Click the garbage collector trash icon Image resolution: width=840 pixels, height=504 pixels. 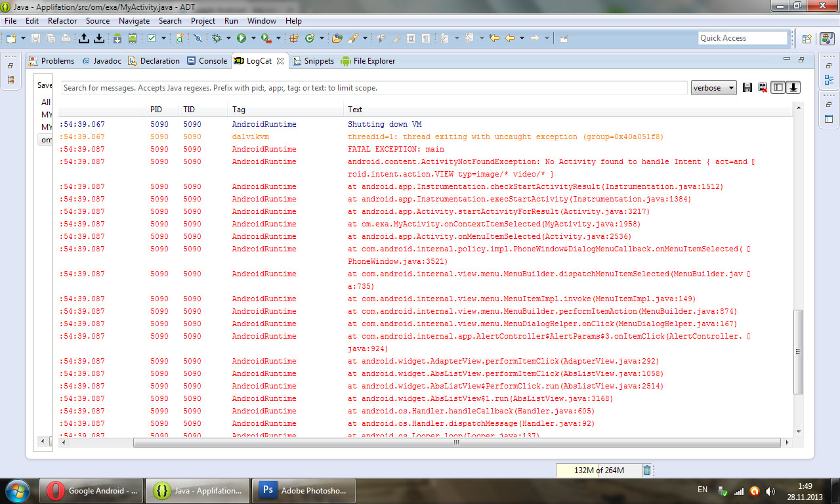(647, 470)
